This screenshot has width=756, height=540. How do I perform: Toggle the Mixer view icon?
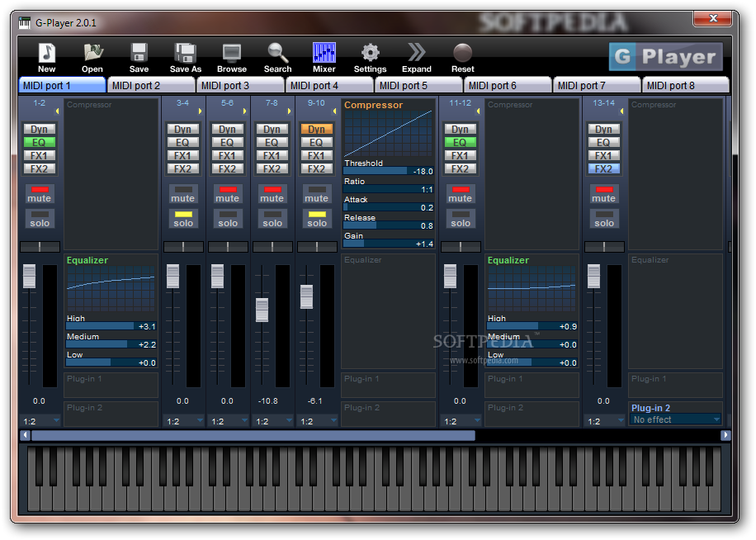pyautogui.click(x=324, y=53)
